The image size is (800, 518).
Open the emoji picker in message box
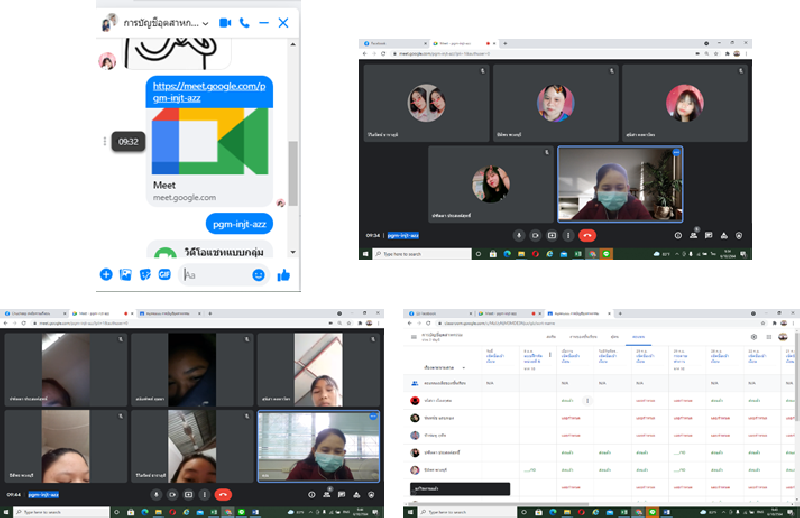(x=259, y=274)
